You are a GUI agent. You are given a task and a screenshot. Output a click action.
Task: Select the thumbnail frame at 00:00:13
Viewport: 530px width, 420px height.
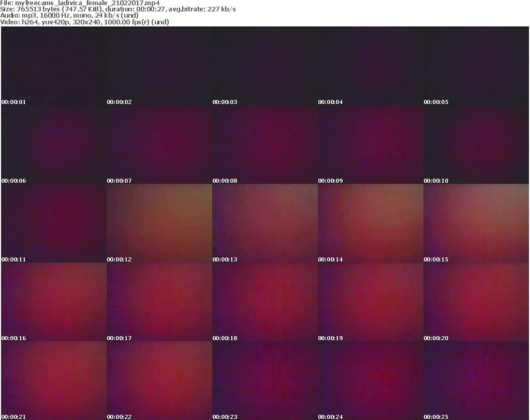click(x=265, y=223)
